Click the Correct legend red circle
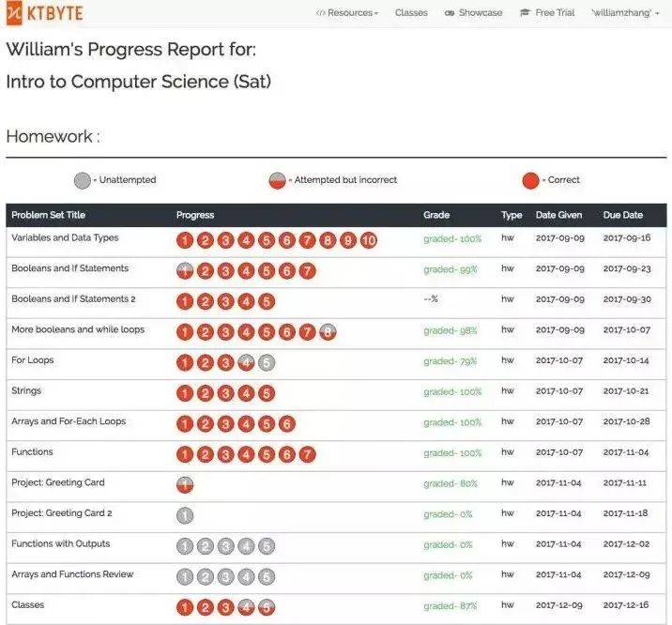Image resolution: width=672 pixels, height=625 pixels. coord(530,181)
